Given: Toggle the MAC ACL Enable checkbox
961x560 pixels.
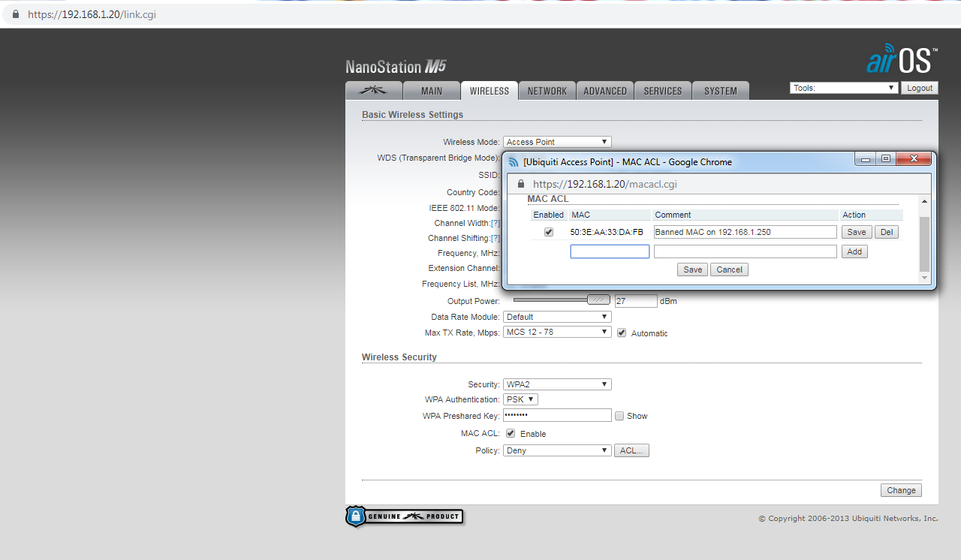Looking at the screenshot, I should 511,434.
